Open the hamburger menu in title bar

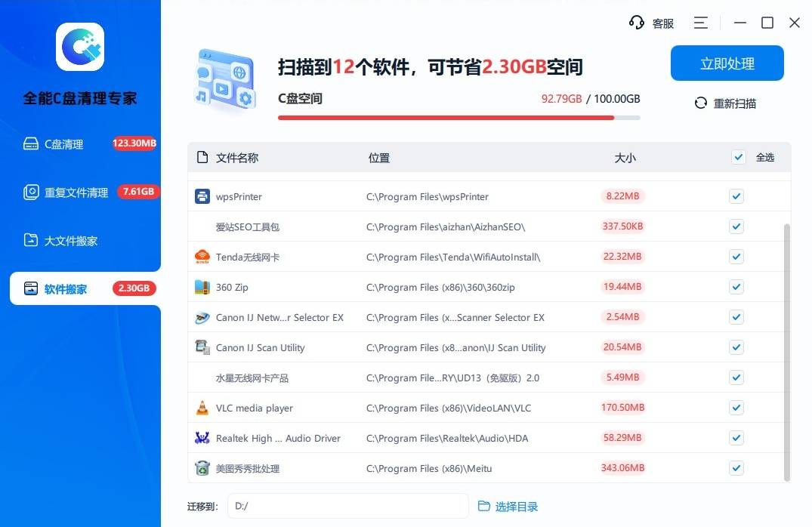click(701, 23)
